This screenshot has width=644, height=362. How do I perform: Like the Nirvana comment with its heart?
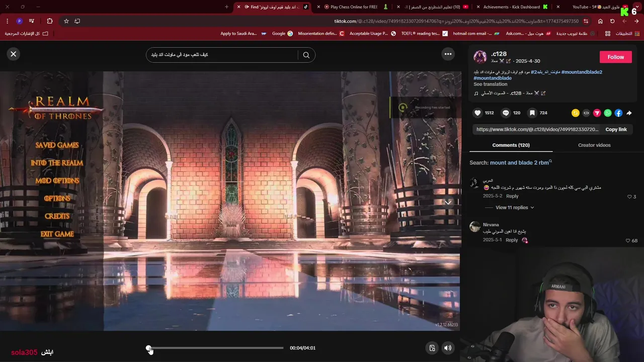[628, 241]
